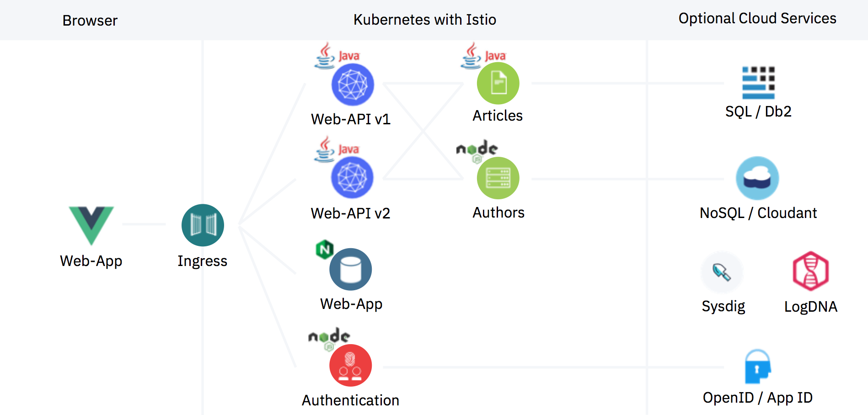The height and width of the screenshot is (415, 868).
Task: Click the Web-API v1 label
Action: (351, 119)
